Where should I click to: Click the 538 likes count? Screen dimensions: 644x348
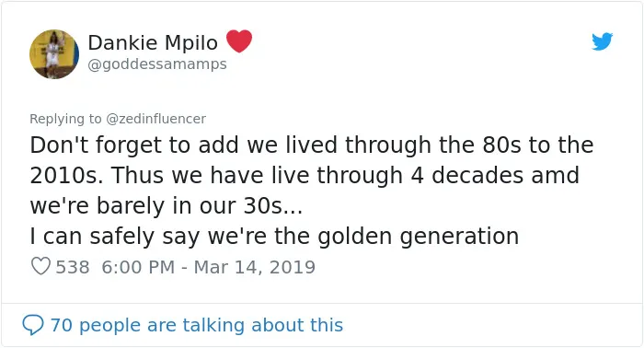73,267
